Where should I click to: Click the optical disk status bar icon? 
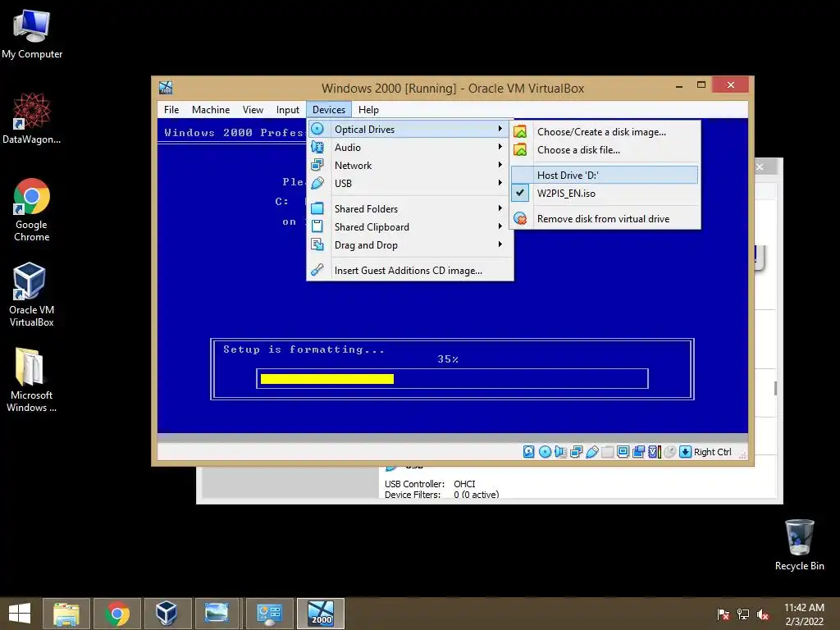pos(545,452)
